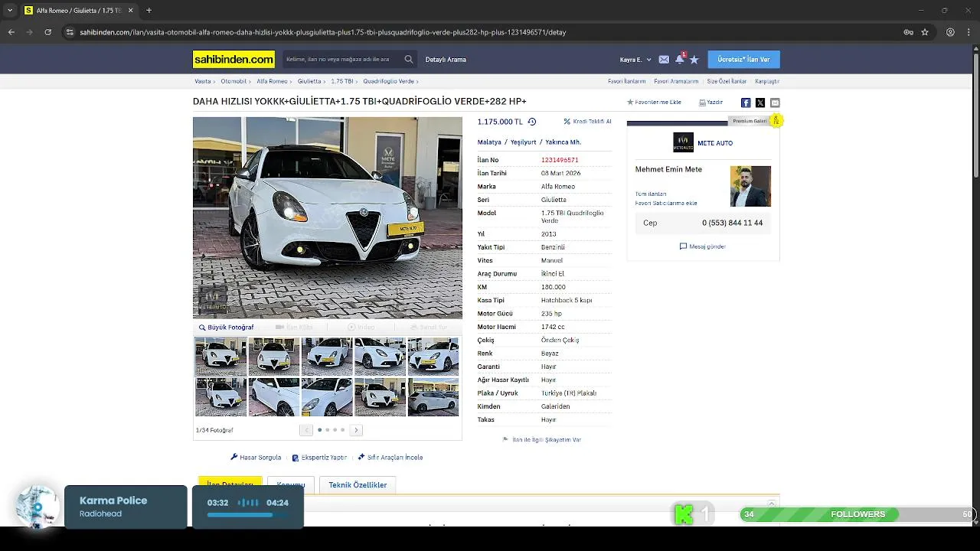980x551 pixels.
Task: Click Sıfır Araçları İncele link
Action: pos(390,458)
